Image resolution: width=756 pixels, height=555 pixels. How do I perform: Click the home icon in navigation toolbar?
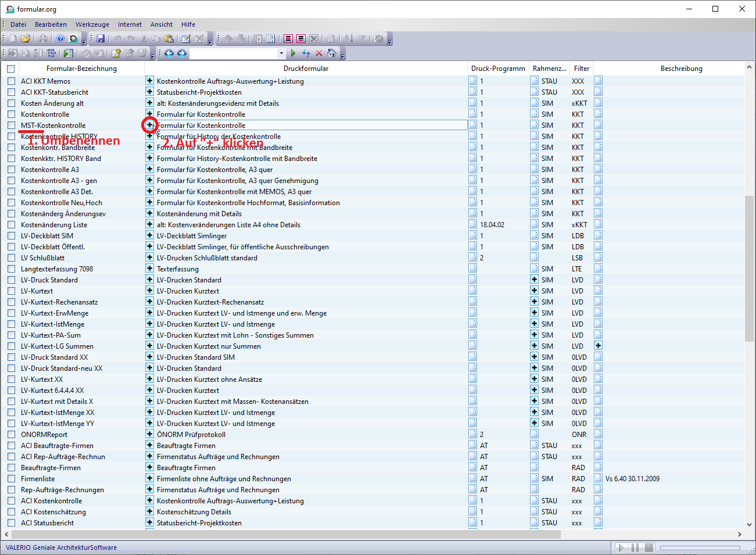[331, 53]
